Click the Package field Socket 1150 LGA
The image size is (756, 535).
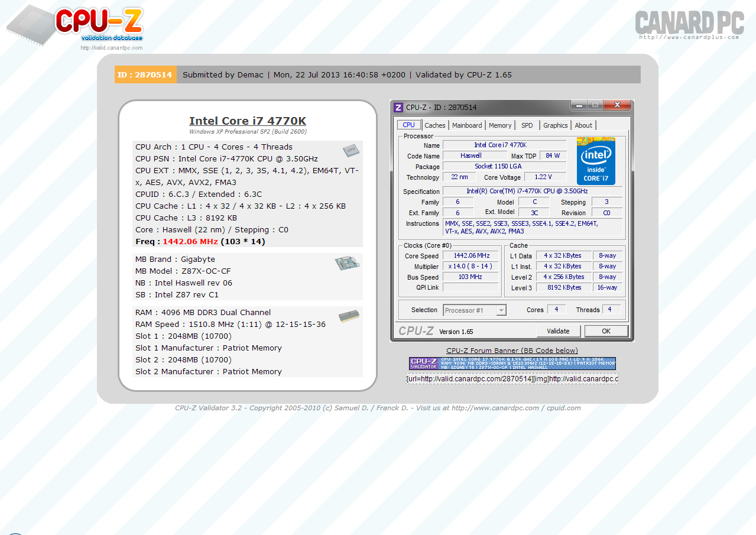coord(504,166)
